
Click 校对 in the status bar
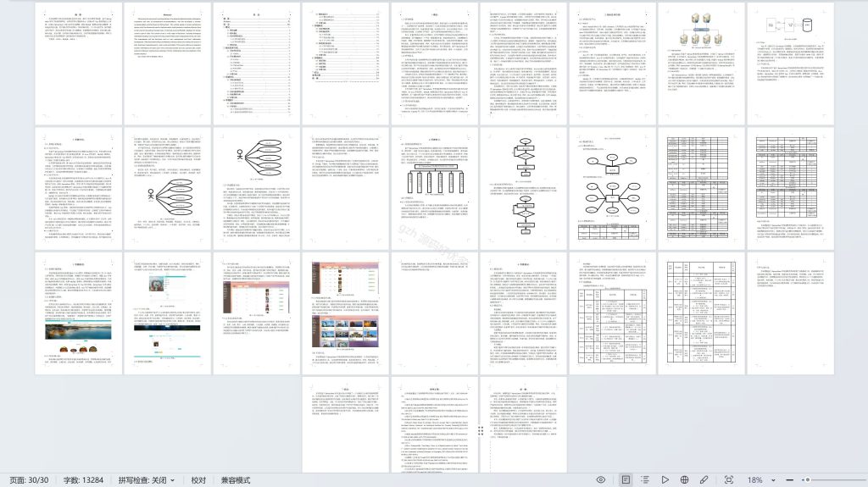198,480
